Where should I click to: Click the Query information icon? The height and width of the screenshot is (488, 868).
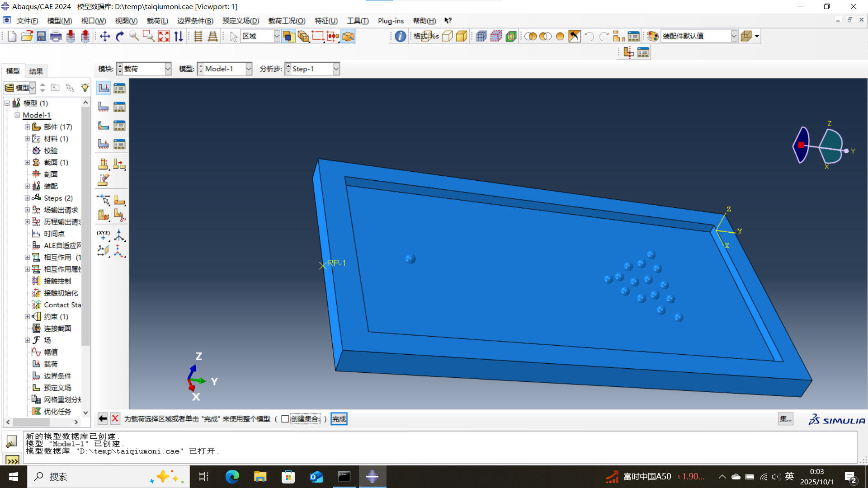pos(400,37)
